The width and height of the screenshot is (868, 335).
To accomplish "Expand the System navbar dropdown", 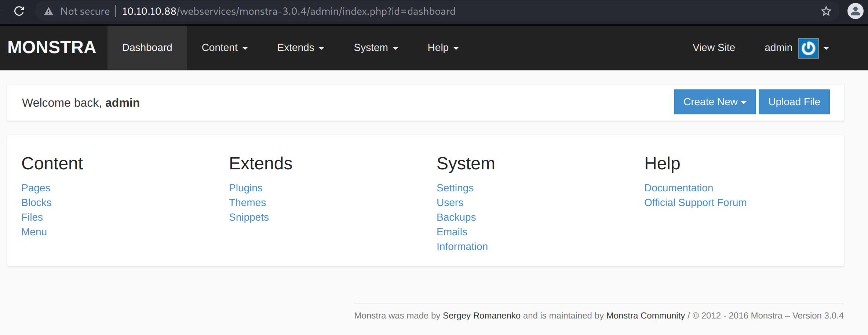I will pyautogui.click(x=376, y=48).
